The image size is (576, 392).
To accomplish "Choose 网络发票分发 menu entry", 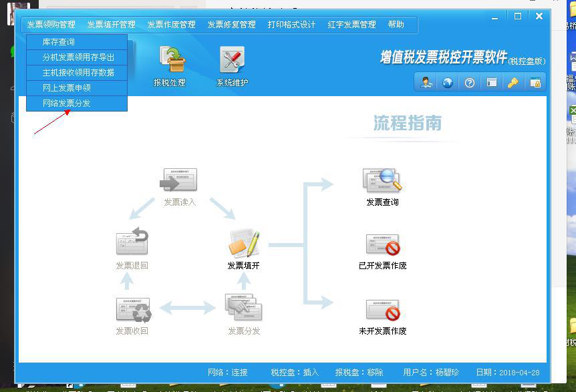I will coord(67,104).
